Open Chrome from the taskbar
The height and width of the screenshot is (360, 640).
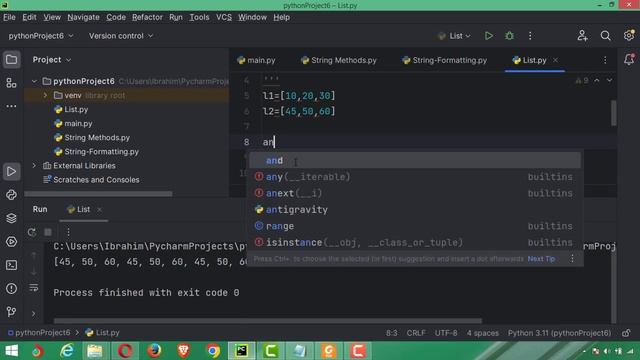tap(213, 351)
